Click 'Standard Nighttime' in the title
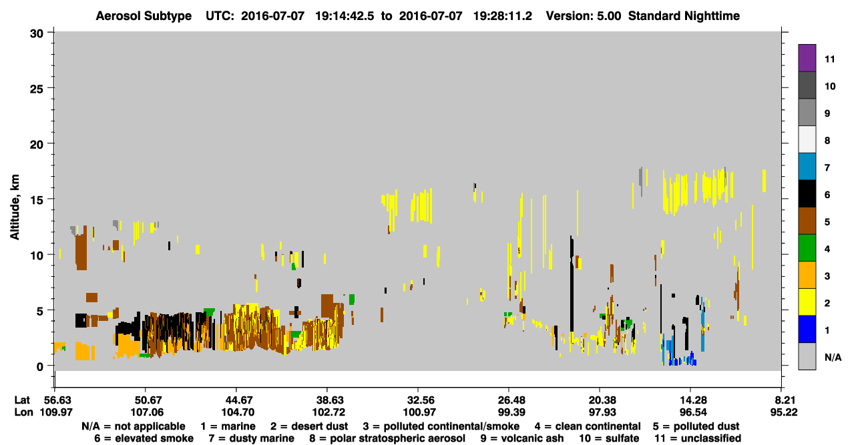This screenshot has height=445, width=868. point(682,15)
